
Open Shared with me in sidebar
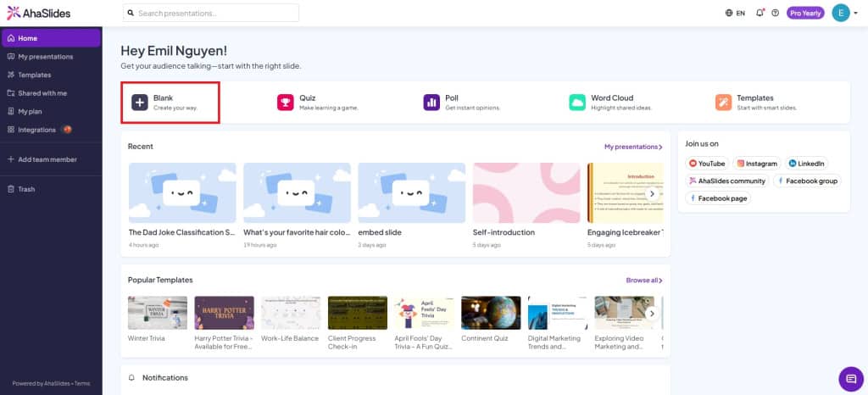click(x=51, y=93)
